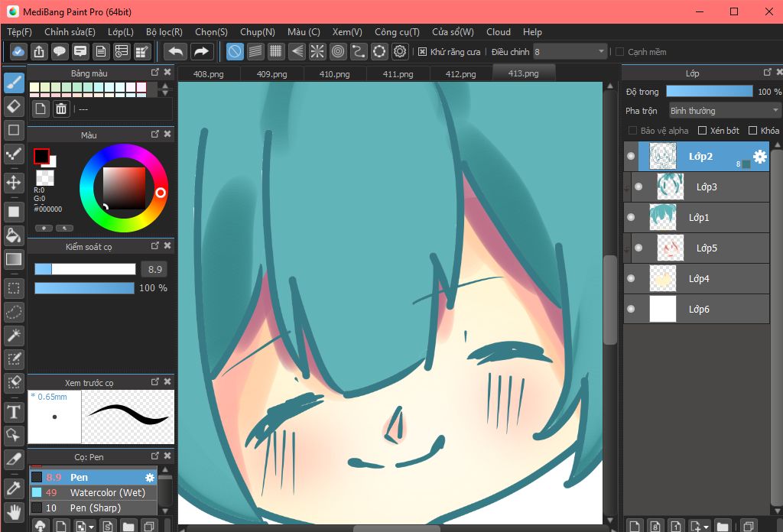The image size is (783, 532).
Task: Add new color to palette
Action: 41,109
